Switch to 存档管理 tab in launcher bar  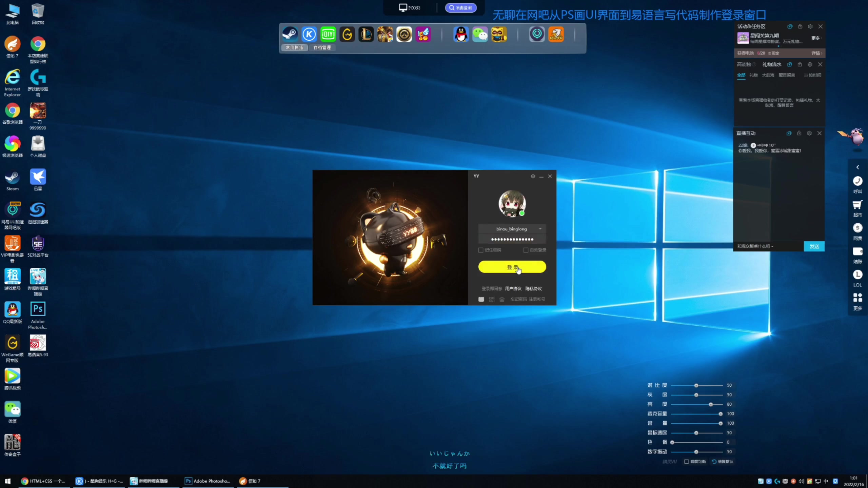click(x=322, y=48)
